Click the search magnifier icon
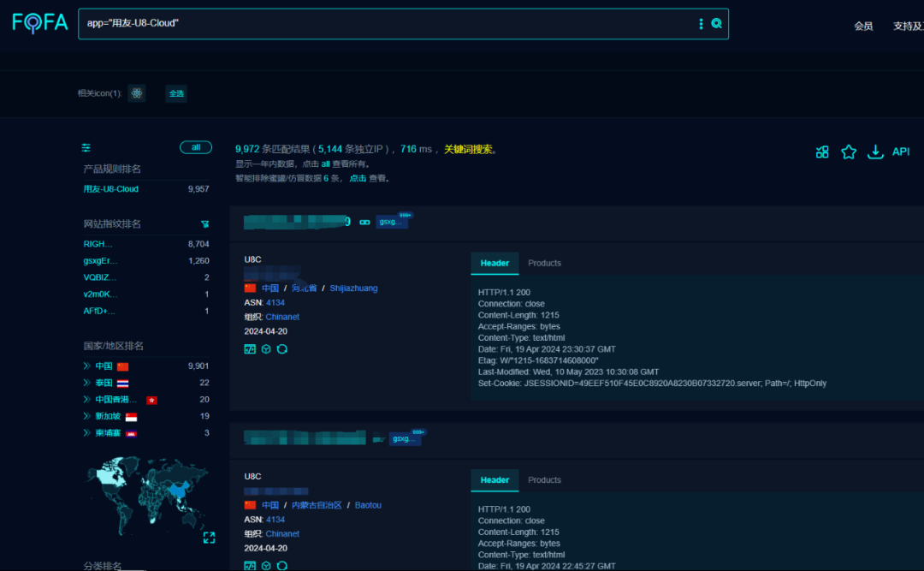 pos(717,24)
